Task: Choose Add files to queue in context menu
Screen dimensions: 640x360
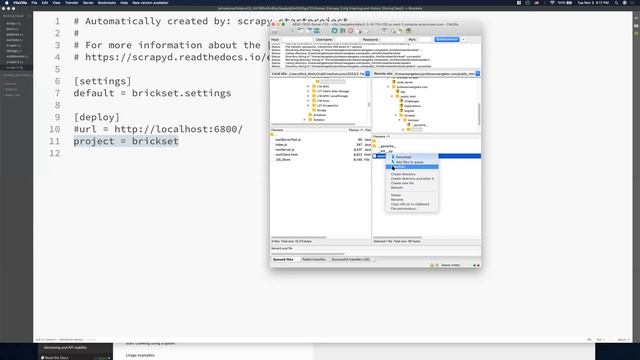Action: tap(412, 162)
